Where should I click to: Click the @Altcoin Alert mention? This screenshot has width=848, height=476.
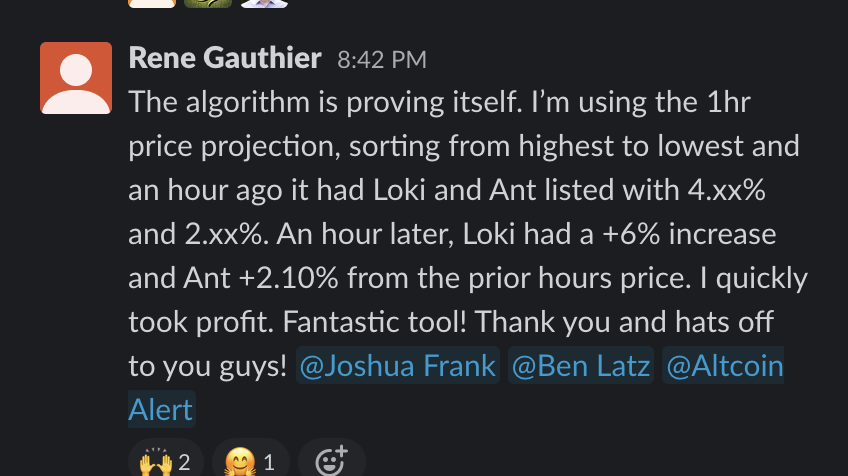723,367
